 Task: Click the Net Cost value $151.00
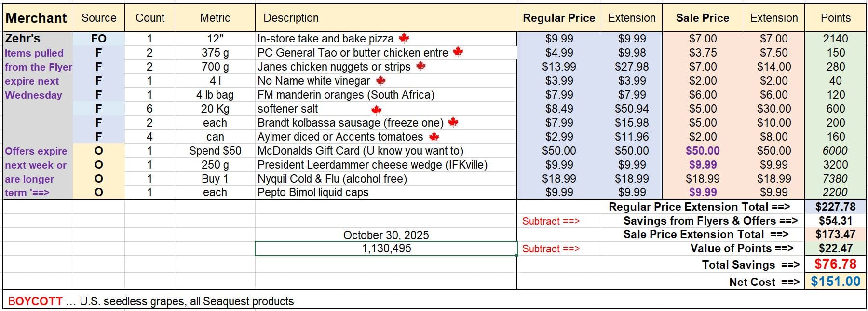pos(835,282)
